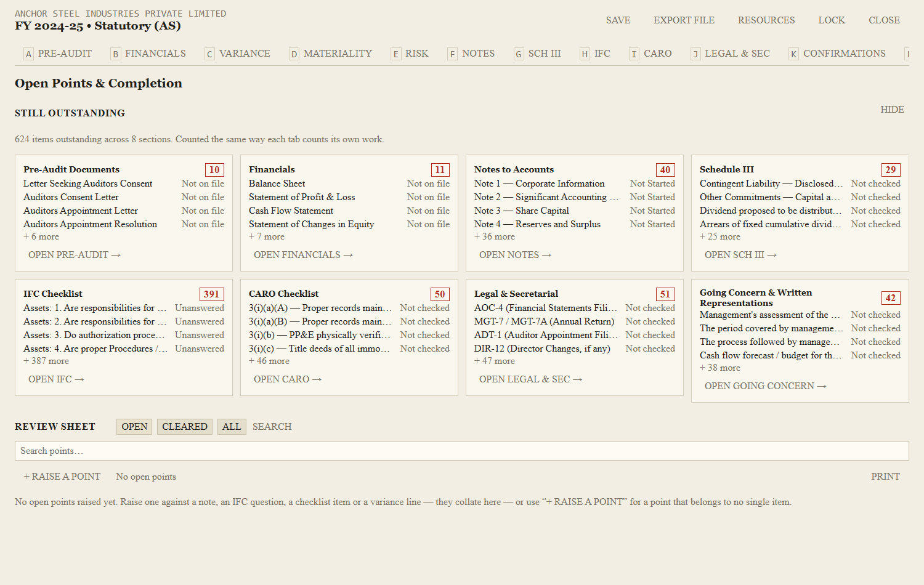Click the CARO Checklist count badge 50

pos(440,294)
